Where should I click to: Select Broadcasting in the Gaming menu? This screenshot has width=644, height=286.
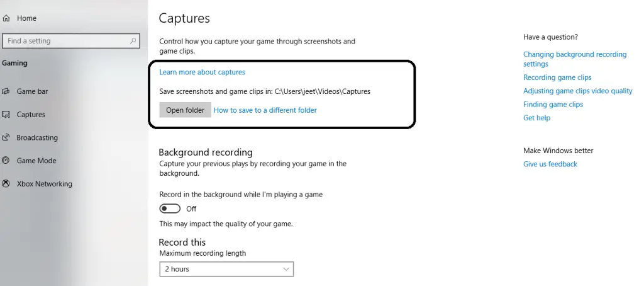coord(37,137)
